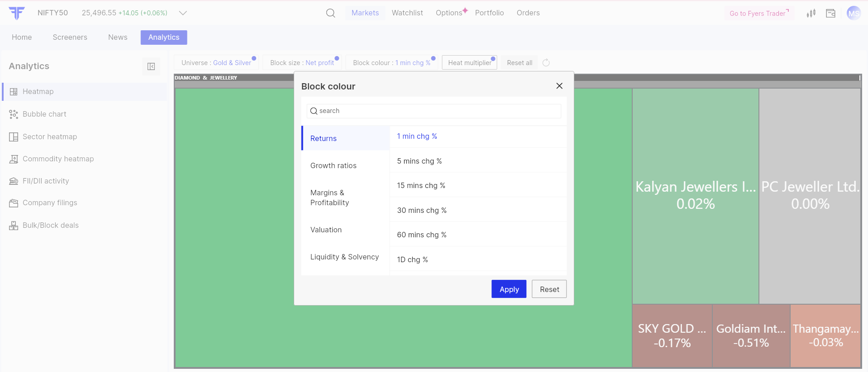
Task: Collapse the Analytics sidebar panel
Action: pos(151,66)
